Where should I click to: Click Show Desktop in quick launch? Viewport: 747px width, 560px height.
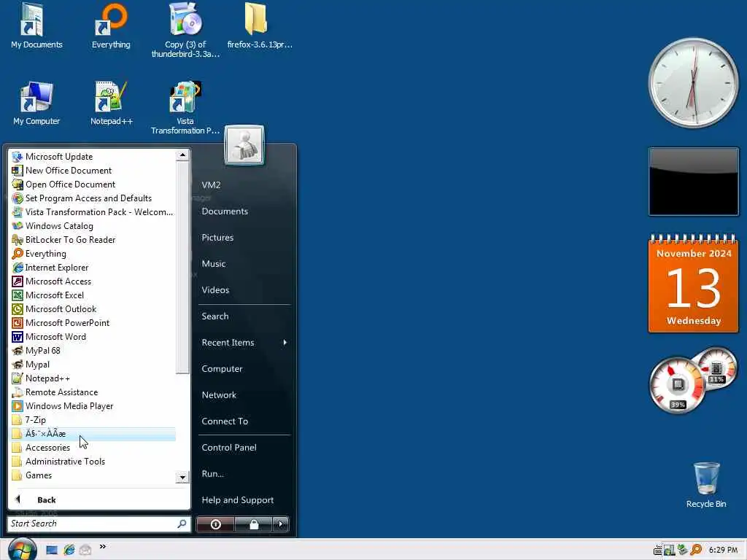tap(52, 550)
